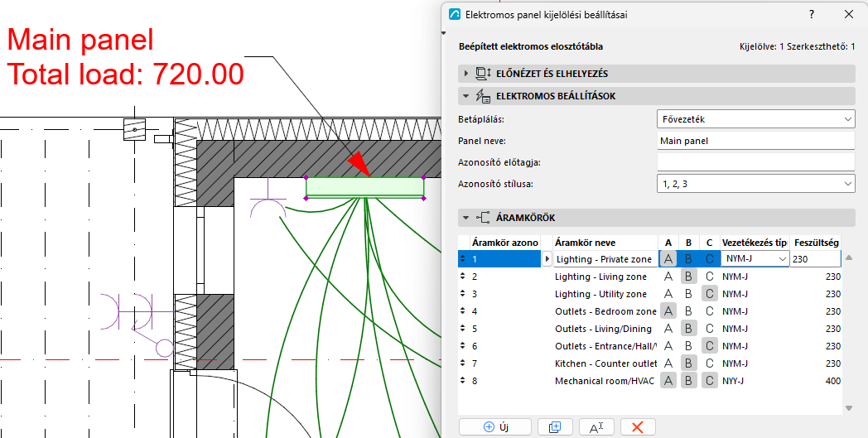Screen dimensions: 868x438
Task: Click the voltage field 230 in row 1
Action: click(x=816, y=258)
